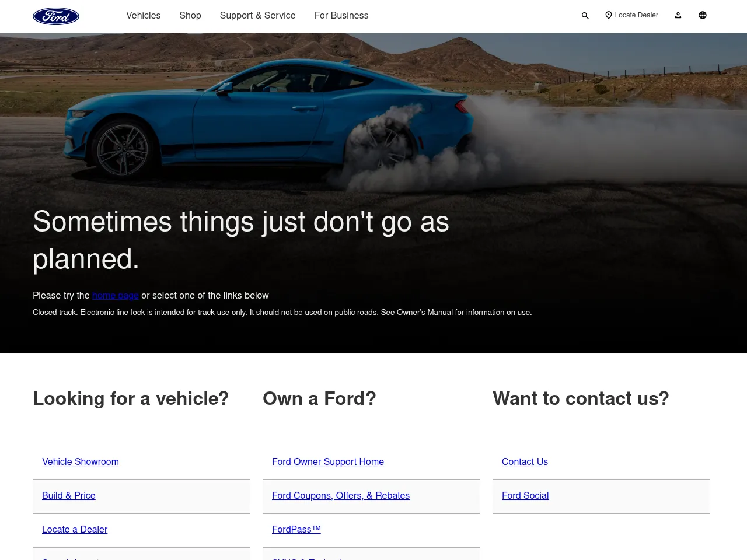Follow the home page link

[116, 296]
